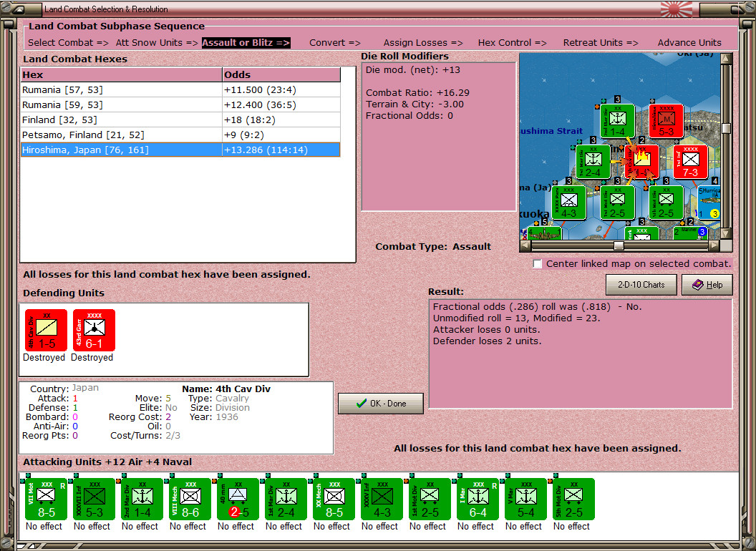Click map scroll right arrow
The height and width of the screenshot is (551, 756).
coord(714,246)
